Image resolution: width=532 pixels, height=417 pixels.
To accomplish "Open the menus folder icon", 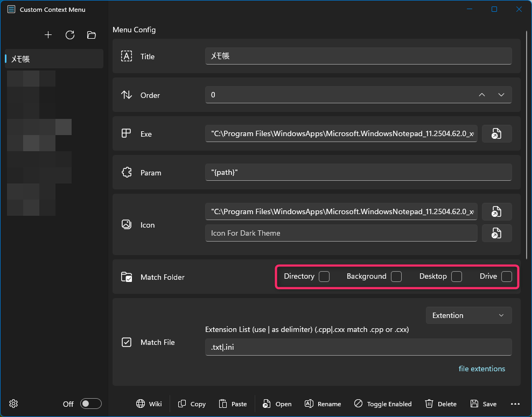I will 91,35.
